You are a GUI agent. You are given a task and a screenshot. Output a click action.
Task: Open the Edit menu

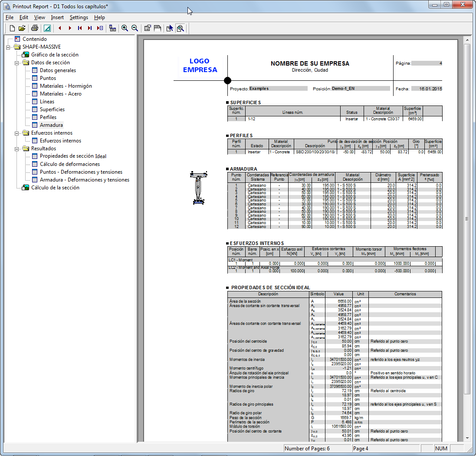click(x=24, y=17)
